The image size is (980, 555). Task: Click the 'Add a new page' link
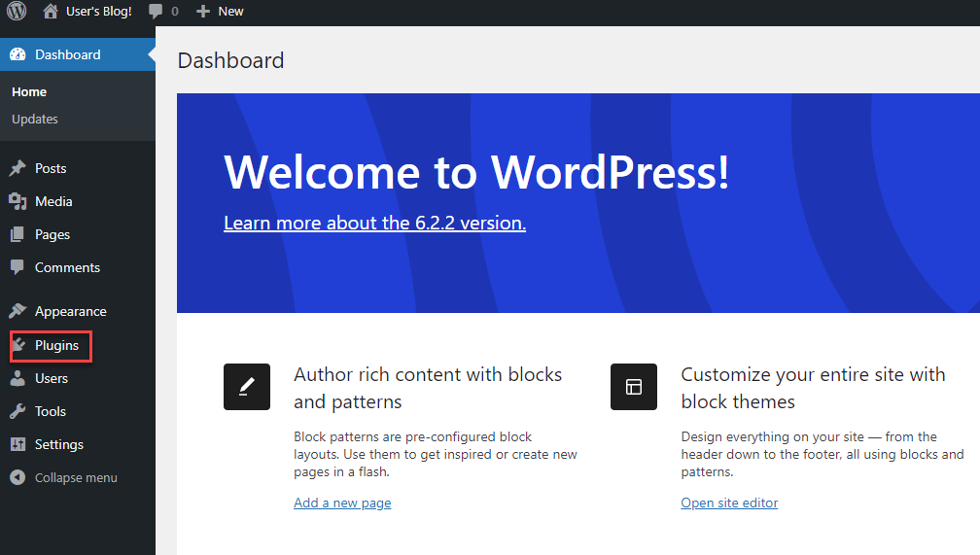click(342, 503)
